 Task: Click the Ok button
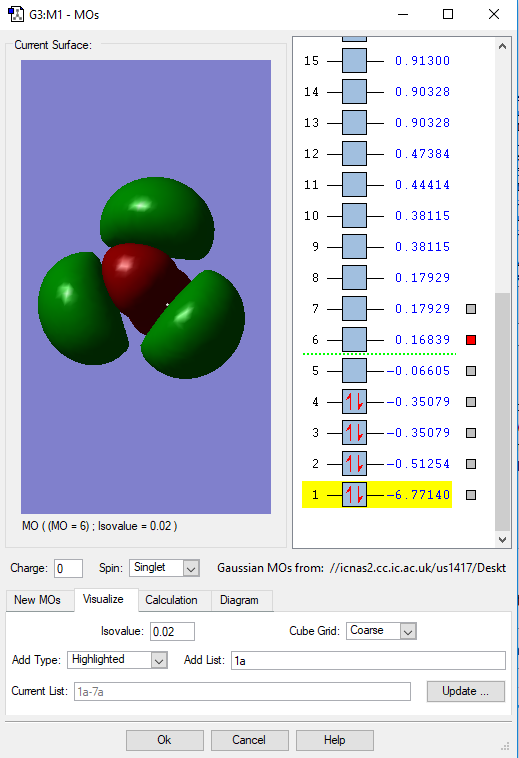click(x=164, y=740)
